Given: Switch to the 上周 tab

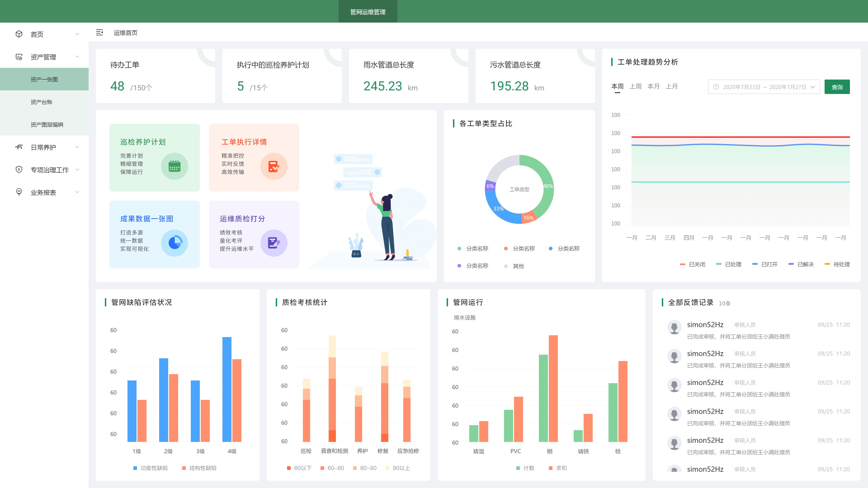Looking at the screenshot, I should (x=635, y=87).
